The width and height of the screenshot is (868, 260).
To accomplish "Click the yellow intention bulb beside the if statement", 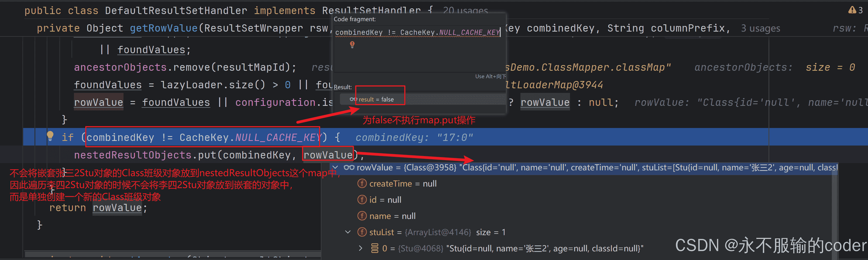I will pyautogui.click(x=50, y=136).
